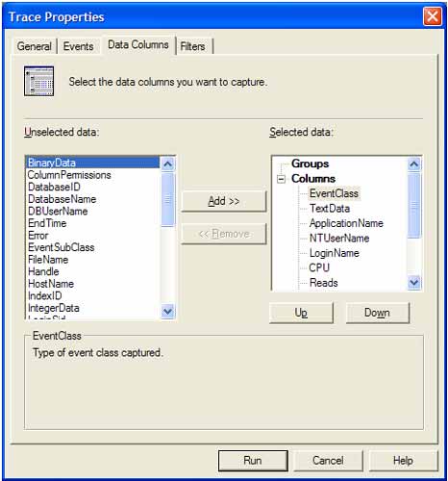Screen dimensions: 448x481
Task: Select Error in unselected list
Action: tap(92, 236)
